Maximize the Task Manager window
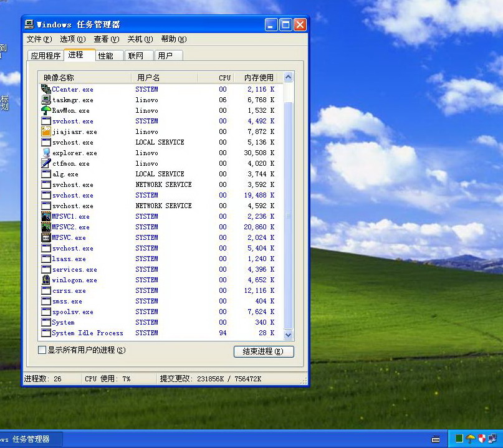 click(285, 25)
